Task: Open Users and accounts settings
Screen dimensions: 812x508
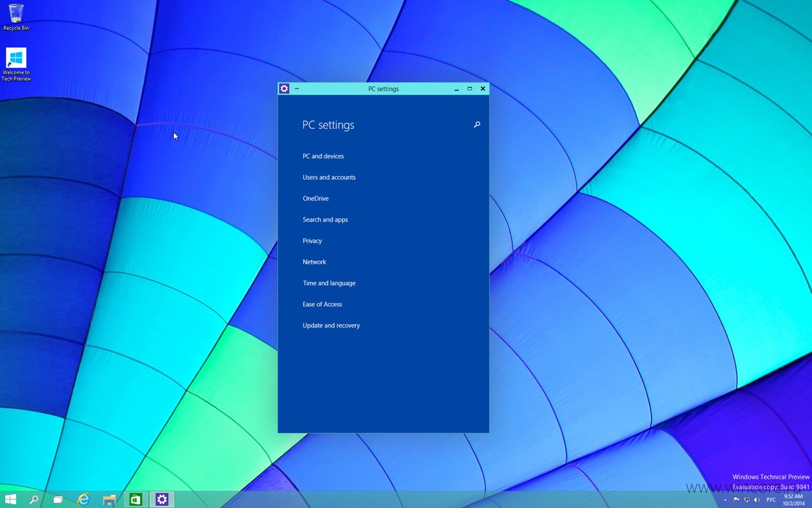Action: [329, 177]
